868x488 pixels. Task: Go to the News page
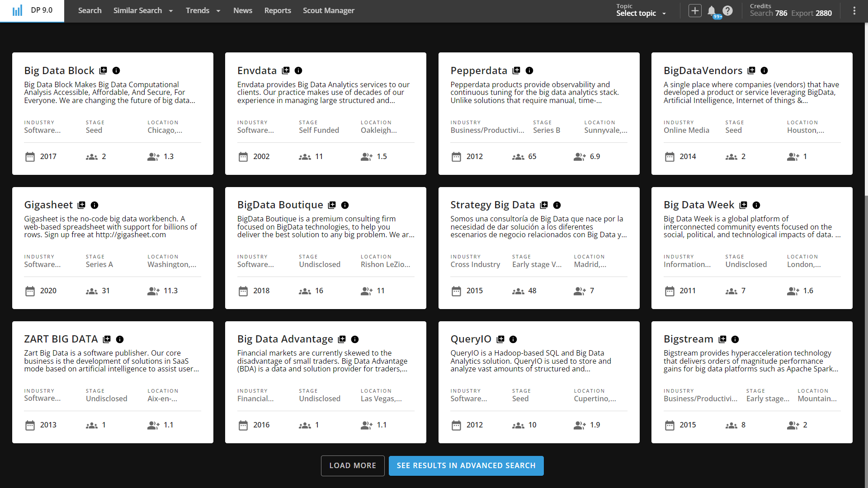tap(243, 10)
